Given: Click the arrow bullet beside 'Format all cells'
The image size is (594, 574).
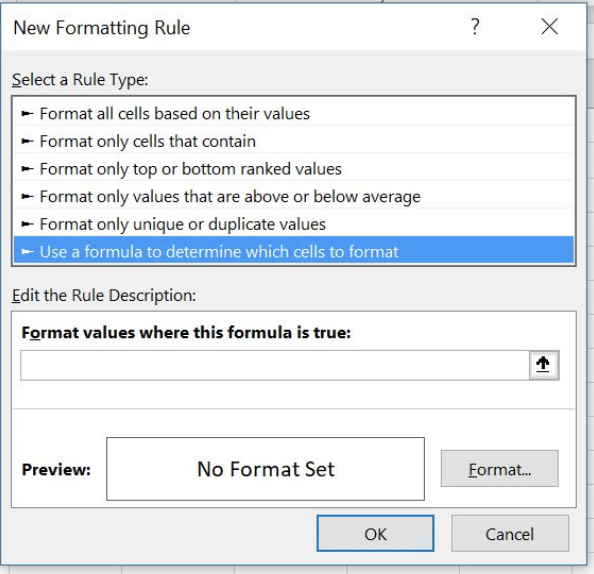Looking at the screenshot, I should (27, 113).
